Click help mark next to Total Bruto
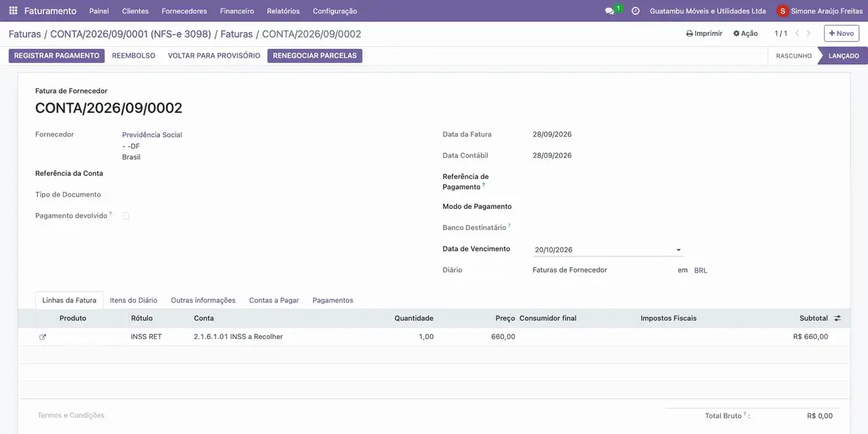 pyautogui.click(x=745, y=413)
